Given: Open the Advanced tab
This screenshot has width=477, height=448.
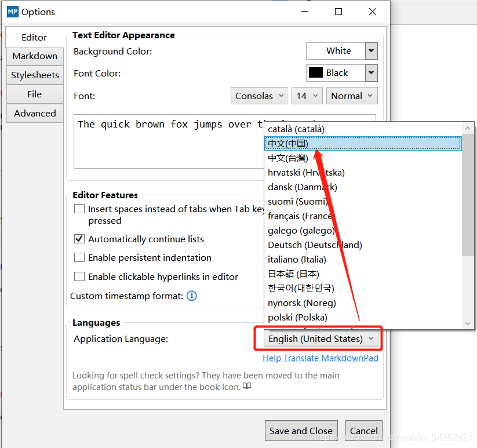Looking at the screenshot, I should (x=35, y=113).
